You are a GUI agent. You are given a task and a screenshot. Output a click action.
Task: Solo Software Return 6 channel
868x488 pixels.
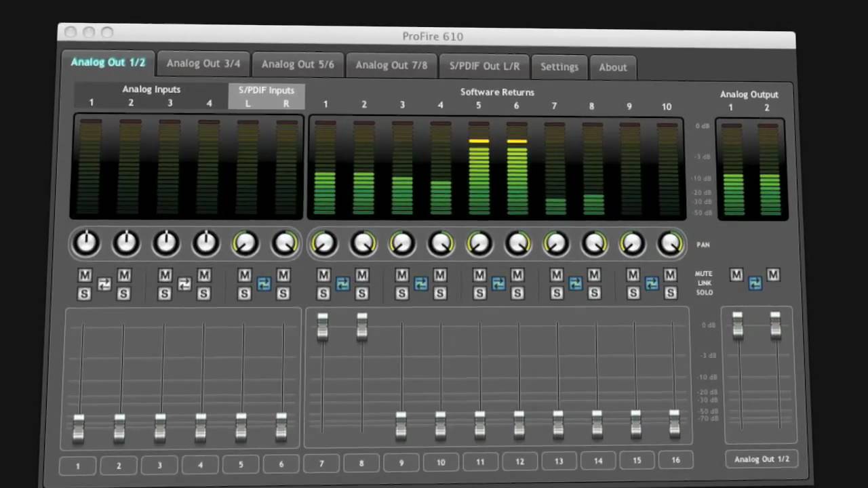[517, 294]
